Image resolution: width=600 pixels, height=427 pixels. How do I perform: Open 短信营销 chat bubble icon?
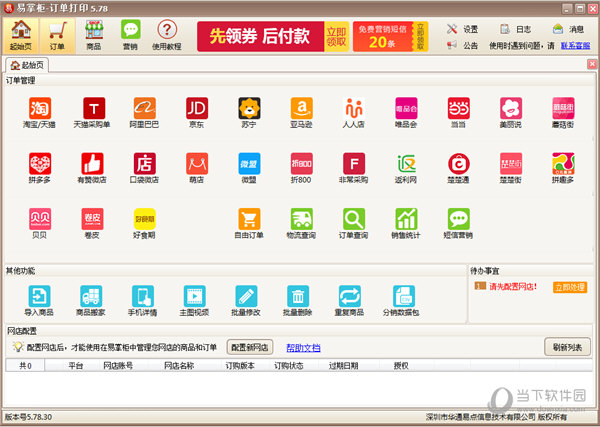[459, 219]
